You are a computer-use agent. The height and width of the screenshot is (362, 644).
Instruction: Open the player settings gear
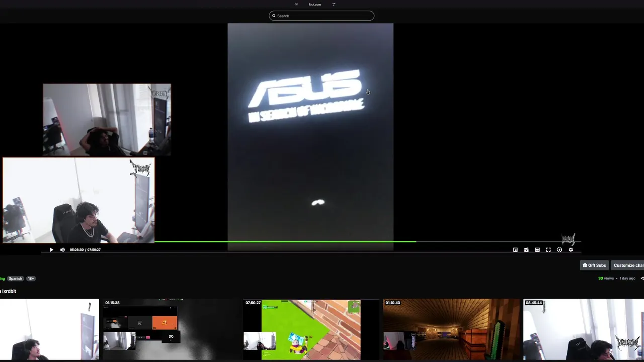point(571,250)
